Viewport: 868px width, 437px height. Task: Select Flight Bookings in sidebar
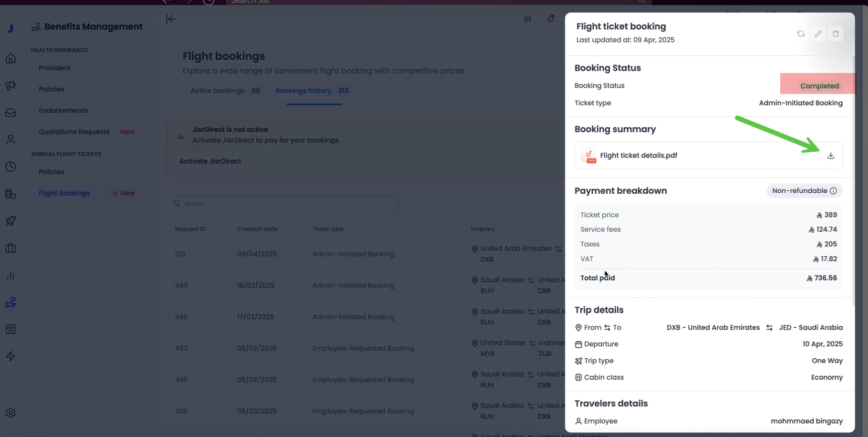point(64,193)
